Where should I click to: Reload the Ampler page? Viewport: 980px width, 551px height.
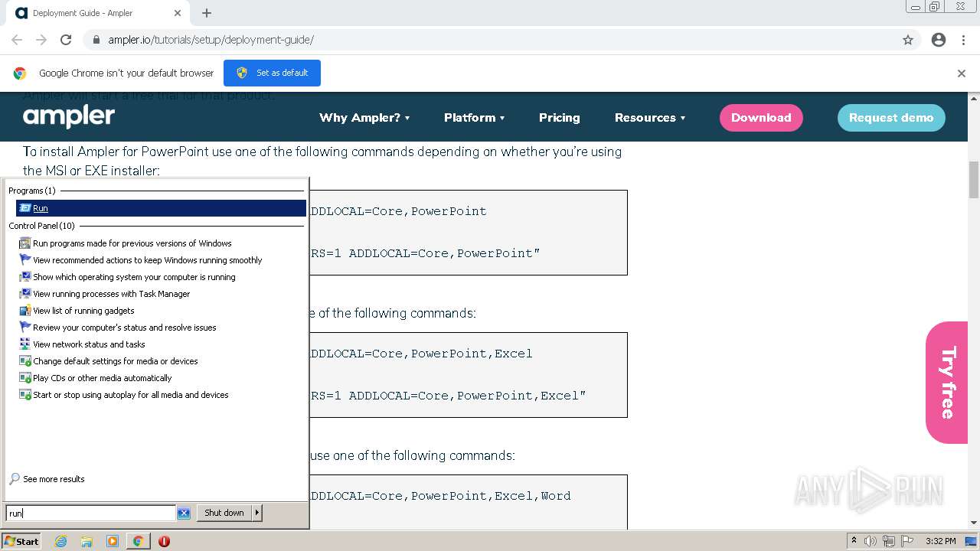pos(66,40)
